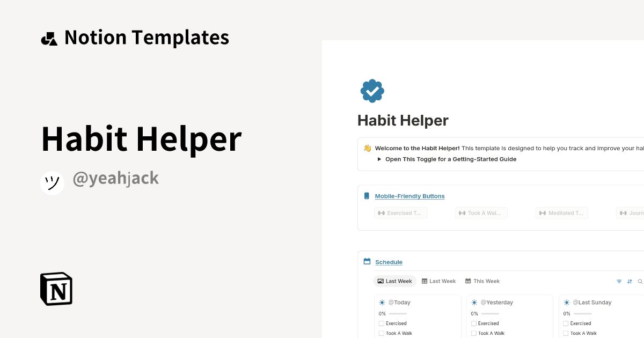Switch to the table Last Week view
The height and width of the screenshot is (338, 644).
tap(438, 281)
